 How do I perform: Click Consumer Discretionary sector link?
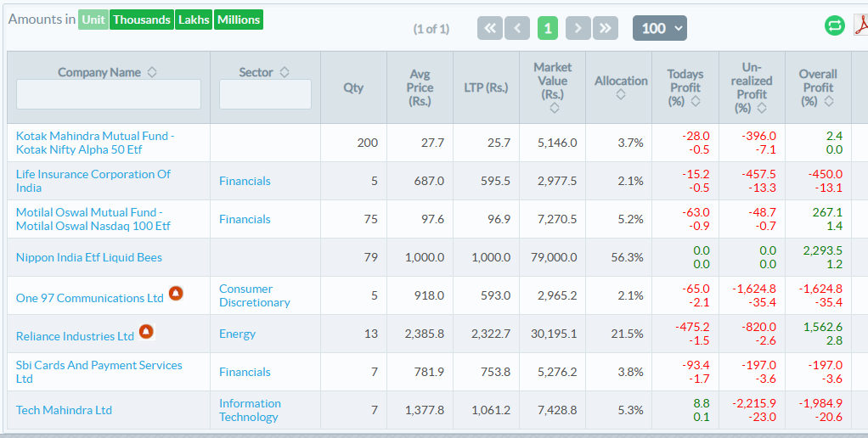(255, 295)
